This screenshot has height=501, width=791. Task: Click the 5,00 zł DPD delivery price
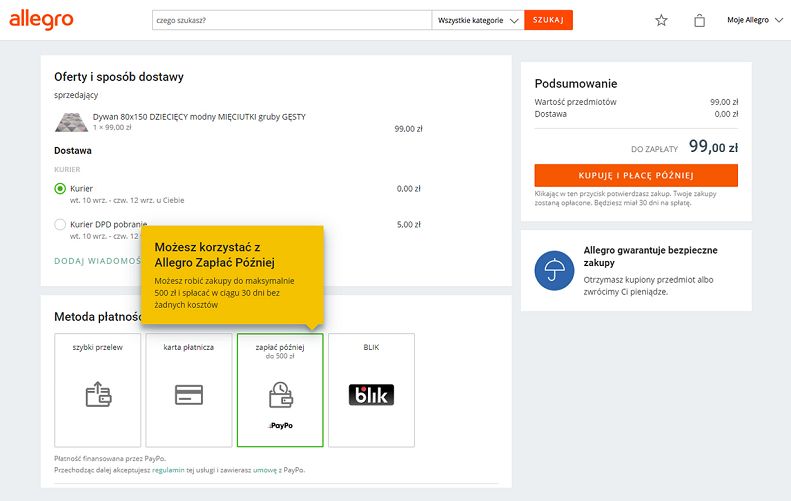coord(409,225)
